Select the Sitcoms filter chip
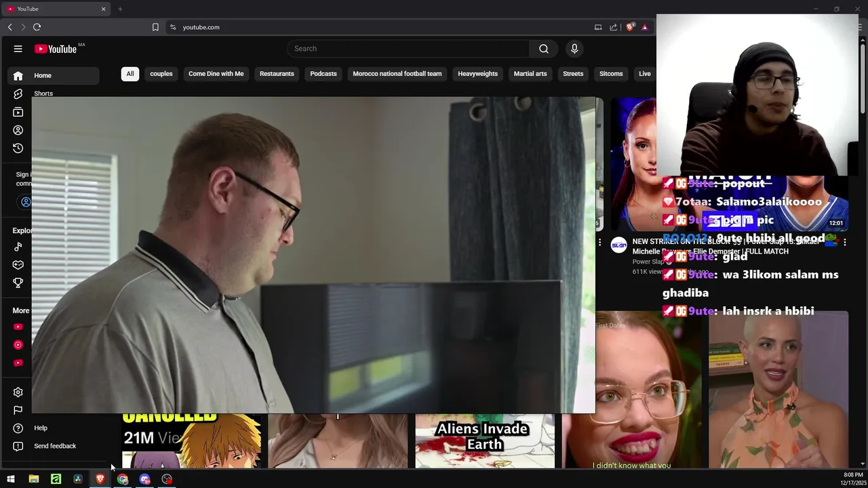Viewport: 868px width, 488px height. 611,74
